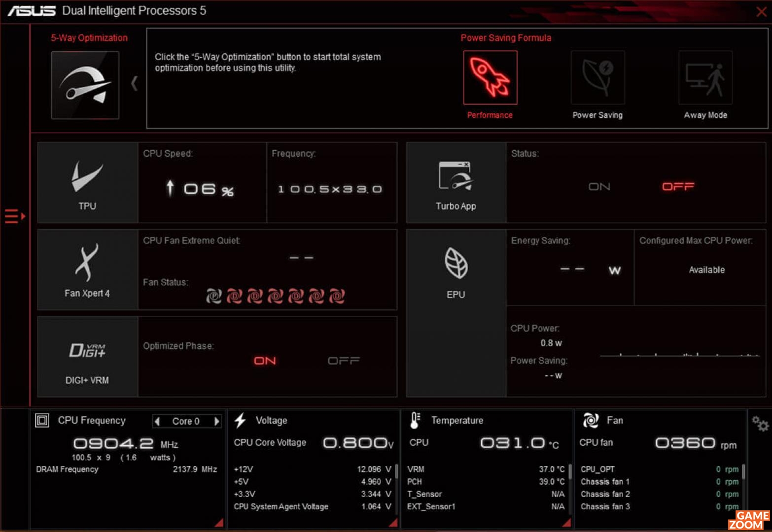
Task: Click the CPU Core Voltage 0.800 reading
Action: click(358, 443)
